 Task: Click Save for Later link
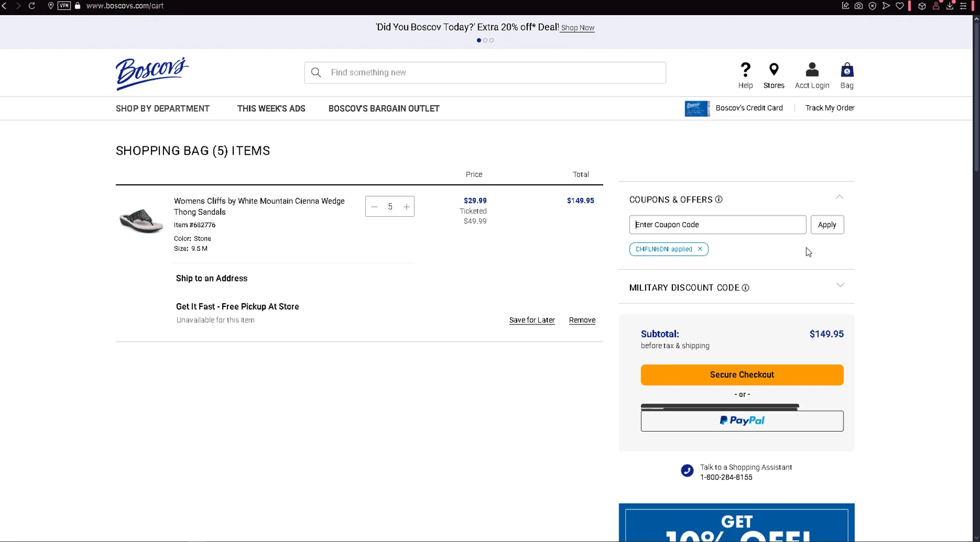coord(532,321)
